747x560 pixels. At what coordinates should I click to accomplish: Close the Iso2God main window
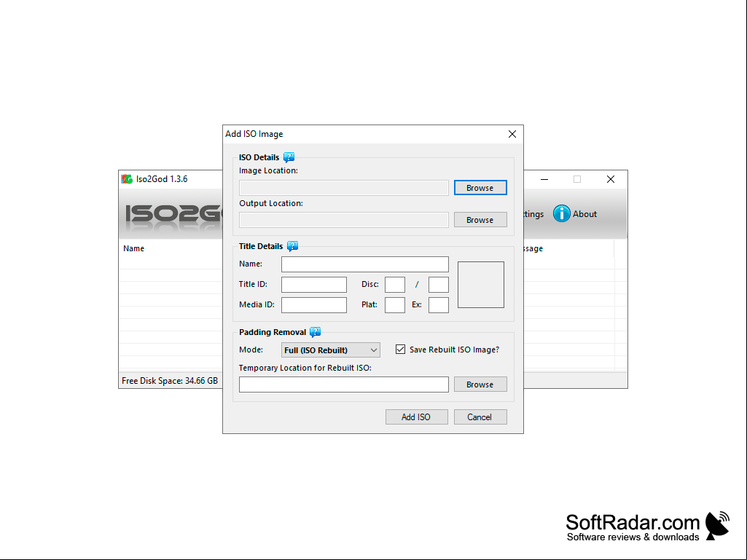(611, 179)
